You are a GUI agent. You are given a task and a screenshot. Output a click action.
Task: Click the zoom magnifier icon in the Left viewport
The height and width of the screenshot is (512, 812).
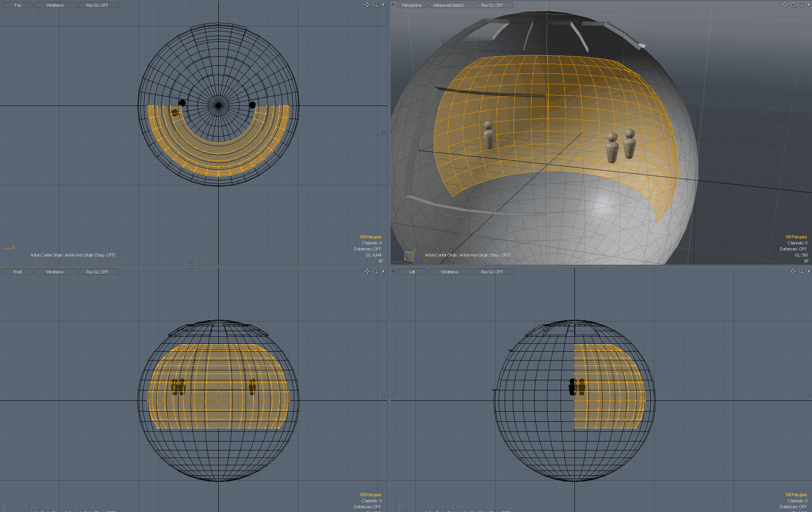[801, 272]
